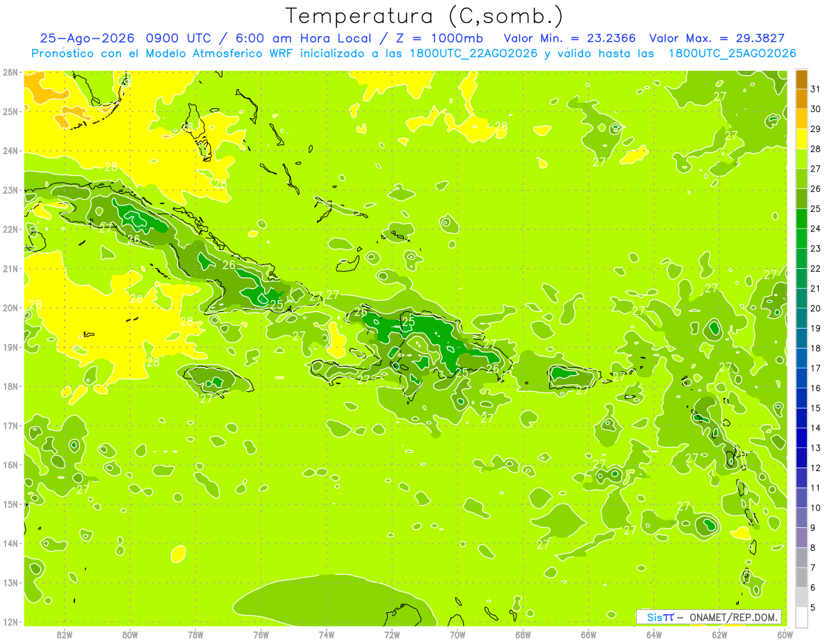Click the longitude label "70W"

tap(457, 634)
